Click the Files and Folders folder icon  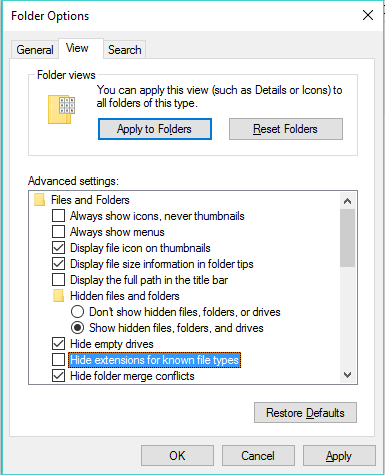pos(40,200)
